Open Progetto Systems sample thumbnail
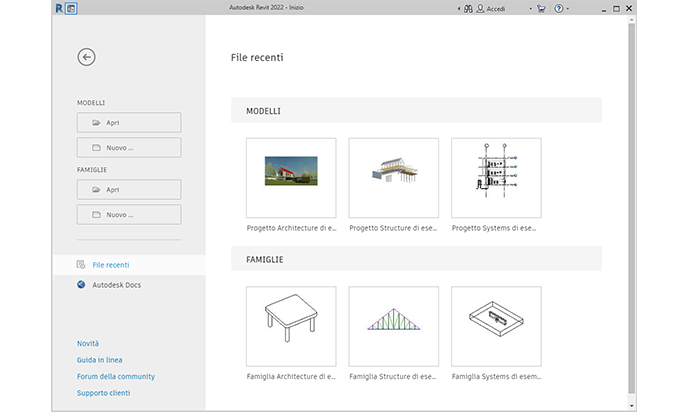Viewport: 686px width, 412px height. click(496, 178)
